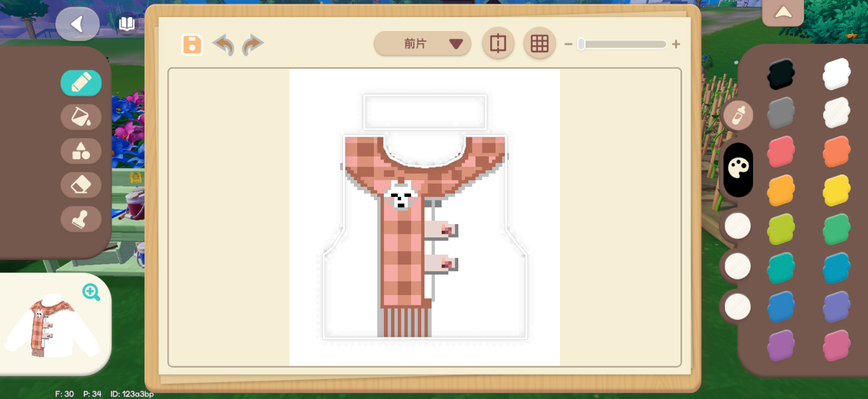Click the plus zoom-in button
The image size is (868, 399).
point(676,44)
